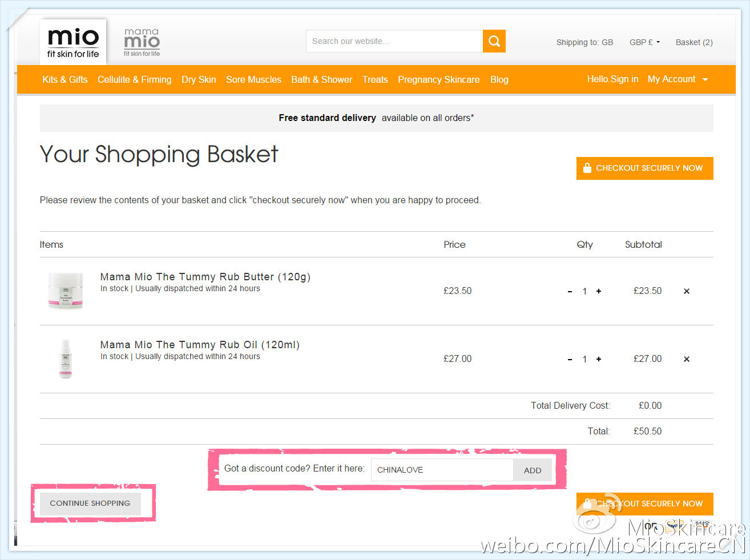
Task: Select Sore Muscles in navigation
Action: point(253,79)
